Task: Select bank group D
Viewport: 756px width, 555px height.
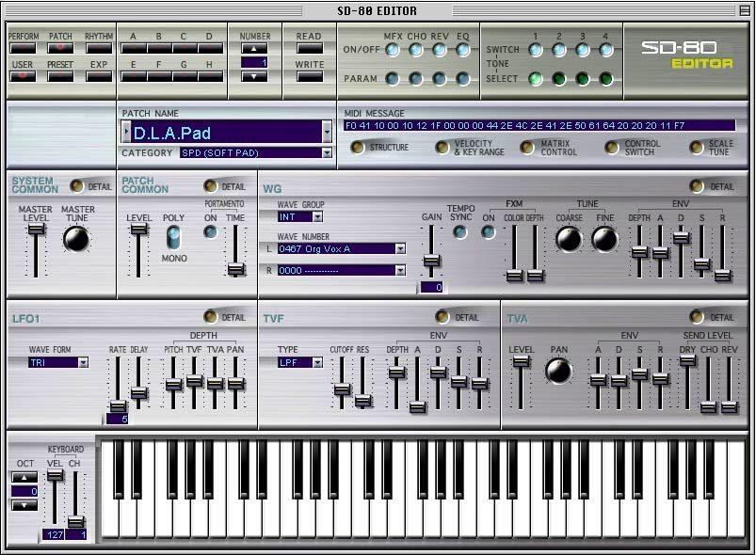Action: pyautogui.click(x=210, y=48)
